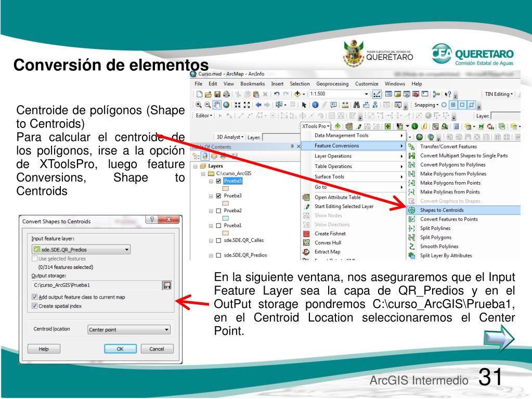Select Convert Polygons to Polylines item
Viewport: 532px width, 399px height.
pyautogui.click(x=452, y=164)
